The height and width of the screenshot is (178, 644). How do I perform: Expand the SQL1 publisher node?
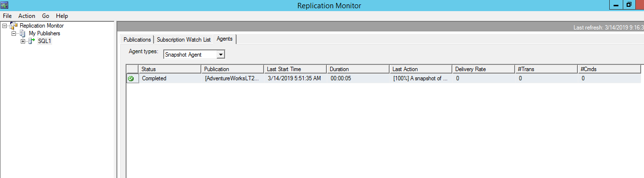point(23,41)
